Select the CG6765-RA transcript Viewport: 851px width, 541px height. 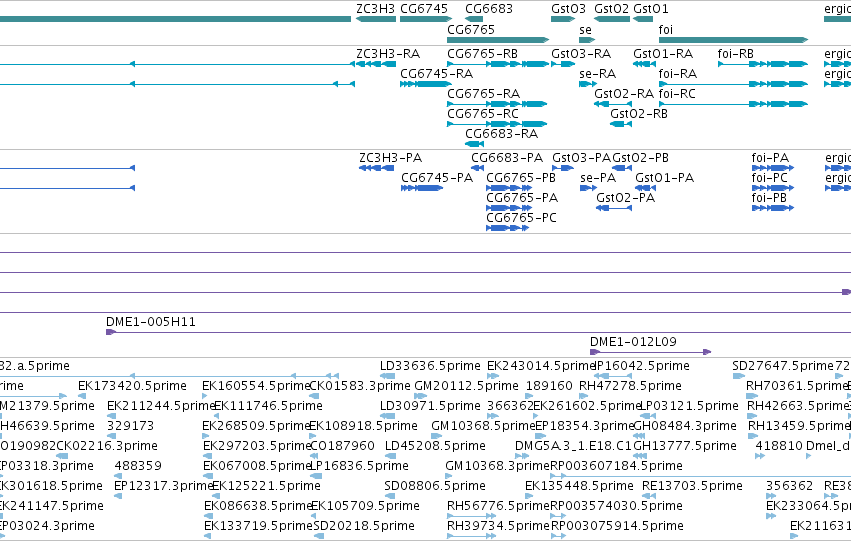(497, 104)
